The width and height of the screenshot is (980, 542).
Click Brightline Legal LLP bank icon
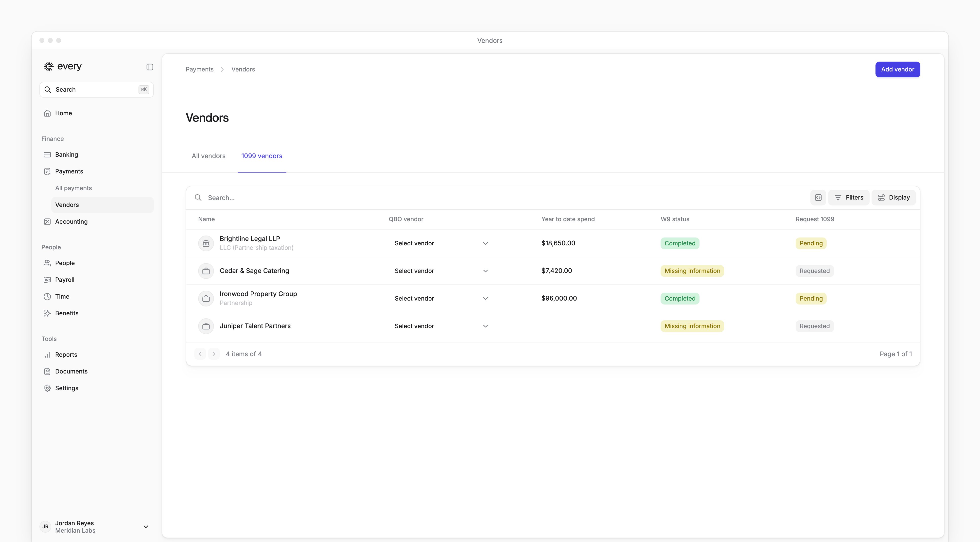(x=206, y=243)
